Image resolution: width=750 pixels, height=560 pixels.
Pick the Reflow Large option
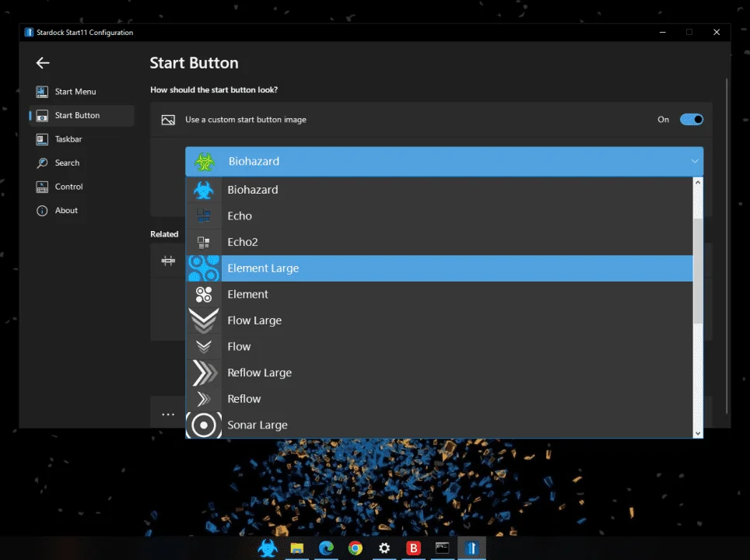[439, 373]
